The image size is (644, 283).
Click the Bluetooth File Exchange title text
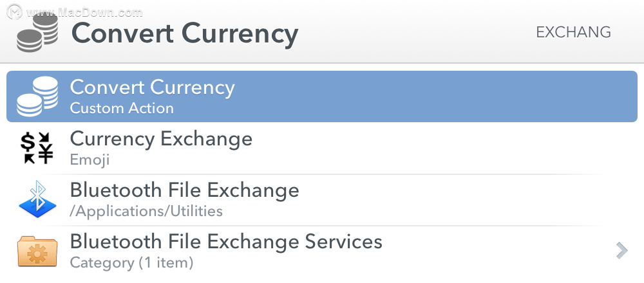(x=184, y=190)
